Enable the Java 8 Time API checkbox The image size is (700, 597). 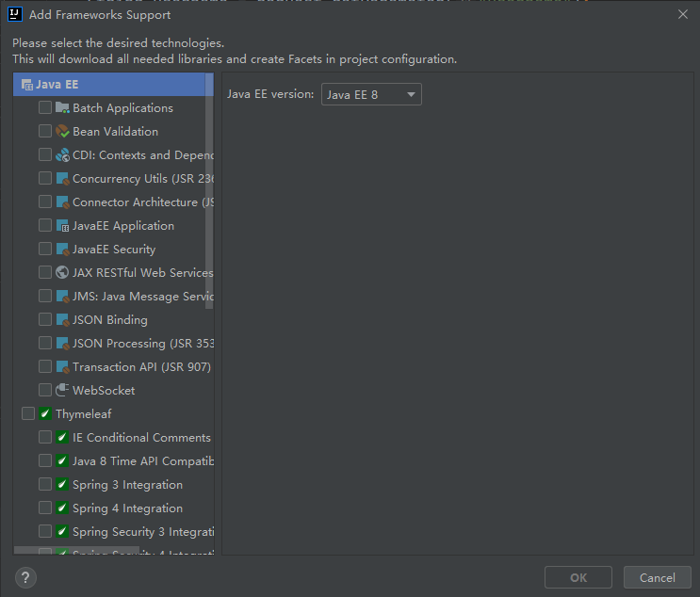click(x=45, y=460)
